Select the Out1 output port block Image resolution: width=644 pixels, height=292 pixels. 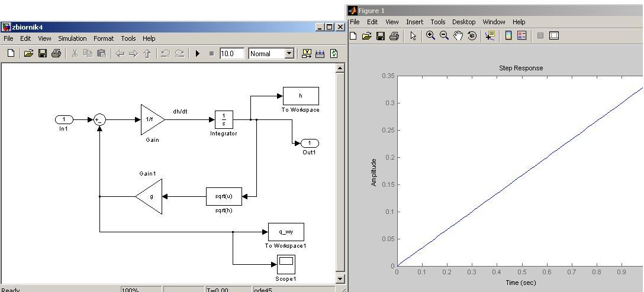pyautogui.click(x=310, y=143)
